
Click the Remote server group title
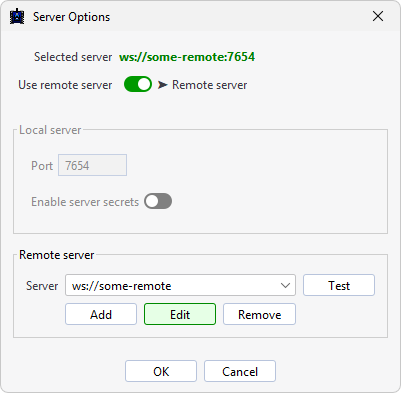(x=57, y=255)
